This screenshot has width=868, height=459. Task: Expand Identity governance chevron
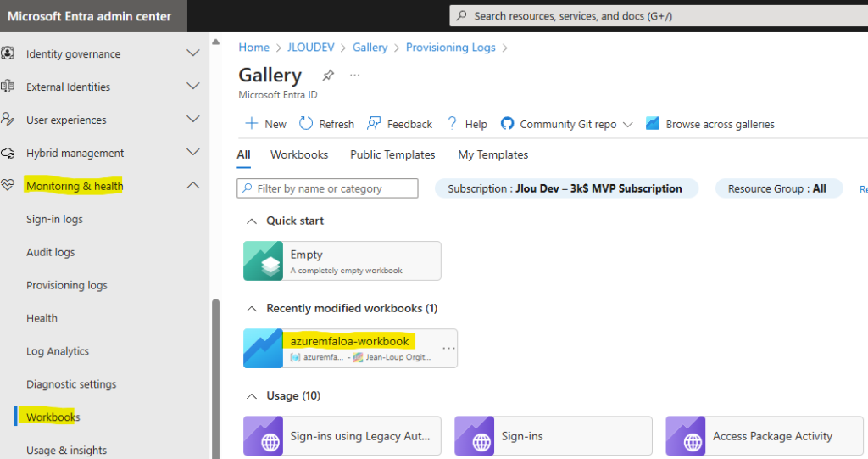[192, 53]
